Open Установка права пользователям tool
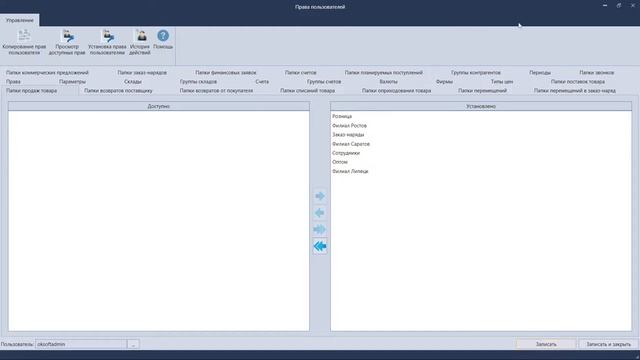Image resolution: width=640 pixels, height=360 pixels. point(107,42)
